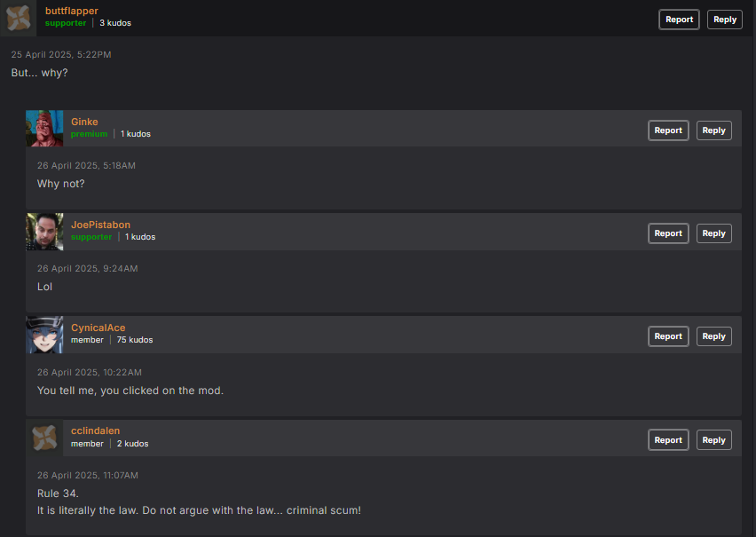Open CynicalAce's anime avatar image

tap(44, 335)
